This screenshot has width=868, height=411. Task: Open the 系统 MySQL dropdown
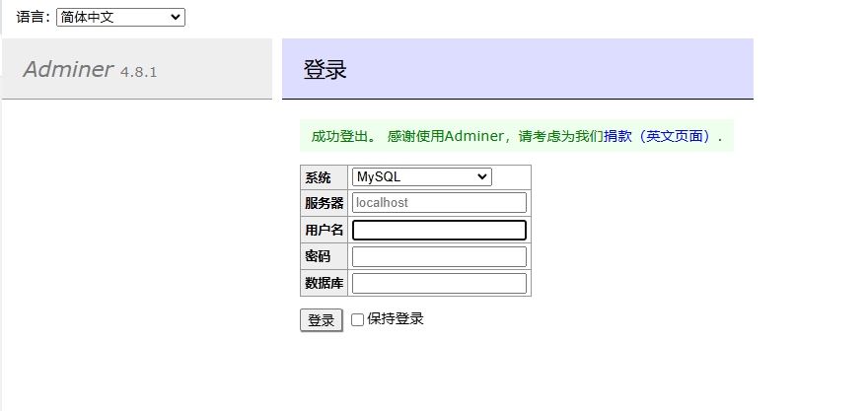[x=422, y=177]
